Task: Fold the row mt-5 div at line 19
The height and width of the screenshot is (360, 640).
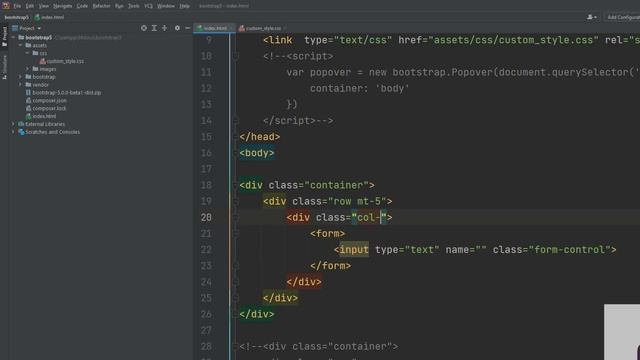Action: [x=236, y=201]
